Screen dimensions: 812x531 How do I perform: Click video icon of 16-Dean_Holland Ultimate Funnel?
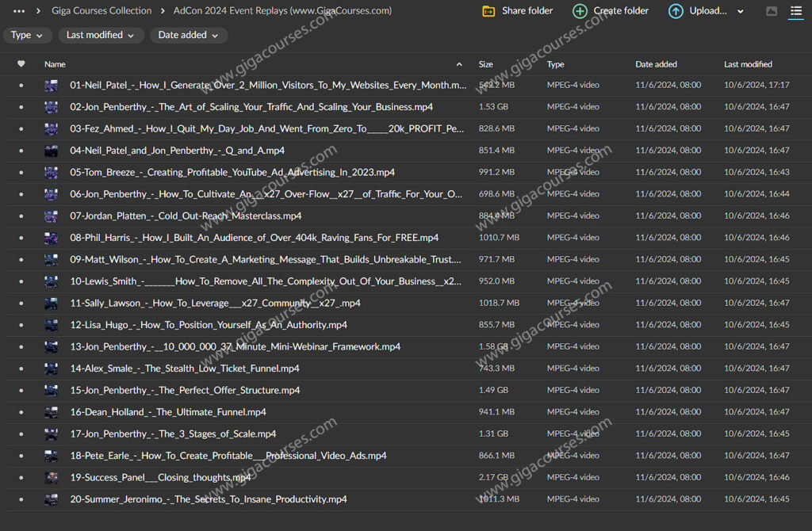52,412
